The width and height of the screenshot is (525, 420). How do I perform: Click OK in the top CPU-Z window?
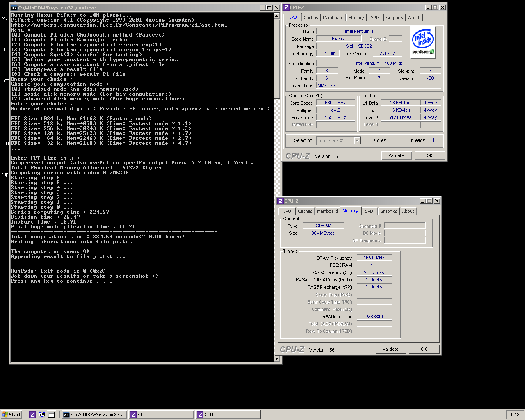pyautogui.click(x=429, y=155)
